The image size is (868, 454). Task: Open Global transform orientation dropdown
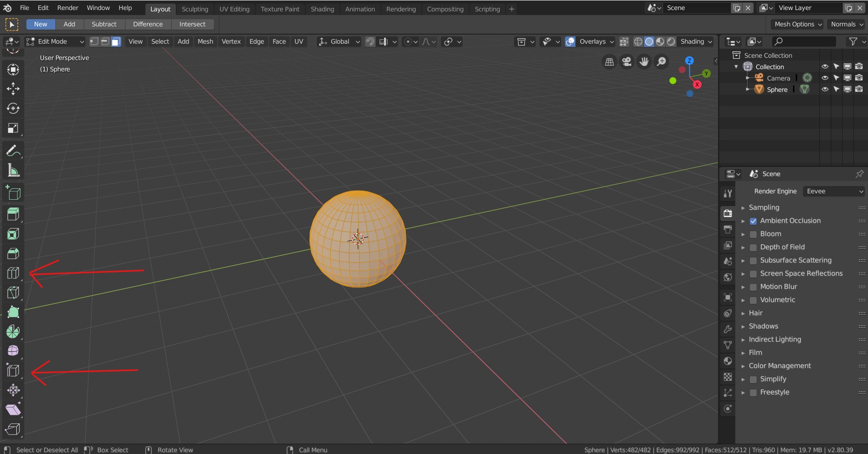pyautogui.click(x=339, y=41)
